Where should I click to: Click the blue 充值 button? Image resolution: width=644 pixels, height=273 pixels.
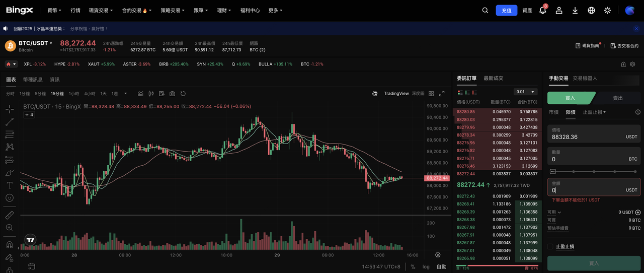(x=506, y=11)
